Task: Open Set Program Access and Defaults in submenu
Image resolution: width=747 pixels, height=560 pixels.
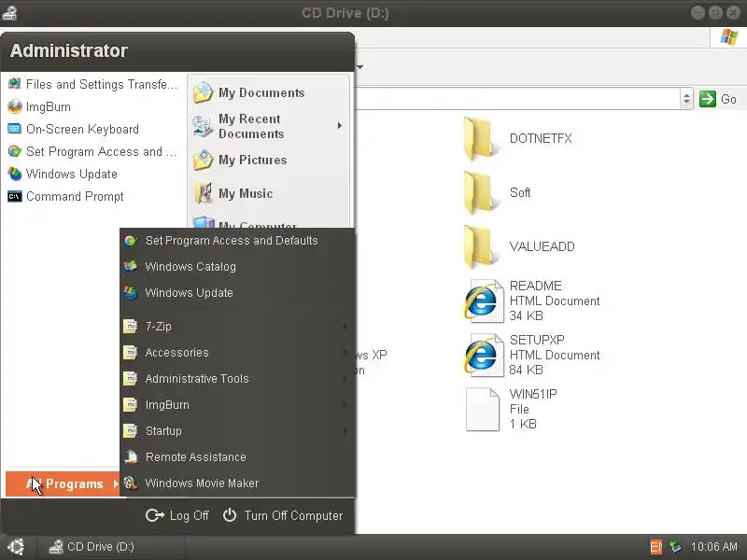Action: coord(237,241)
